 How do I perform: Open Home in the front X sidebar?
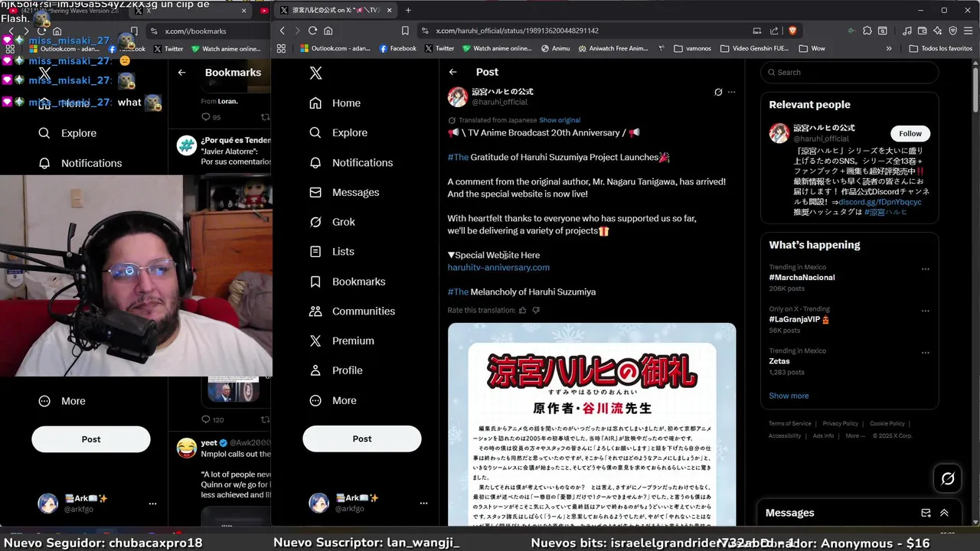tap(335, 103)
